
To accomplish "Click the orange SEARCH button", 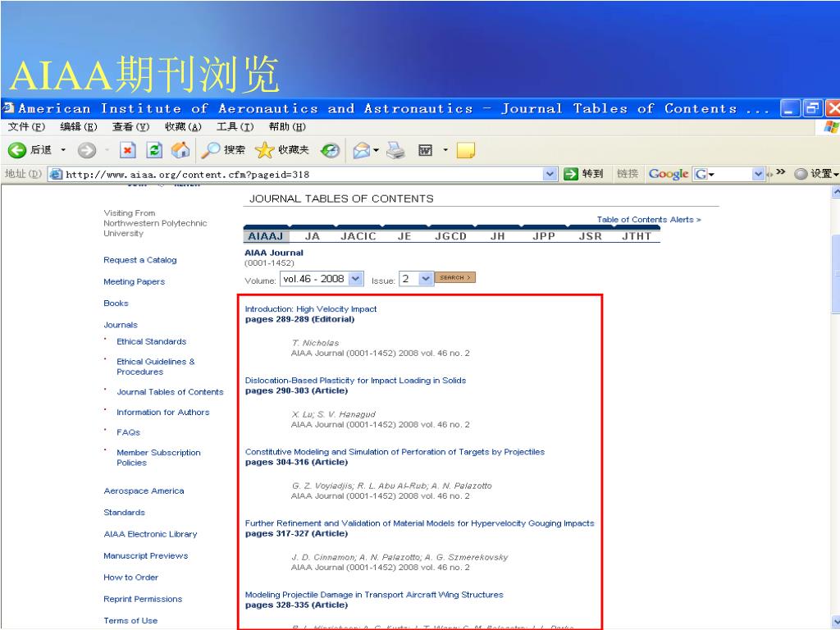I will (454, 277).
